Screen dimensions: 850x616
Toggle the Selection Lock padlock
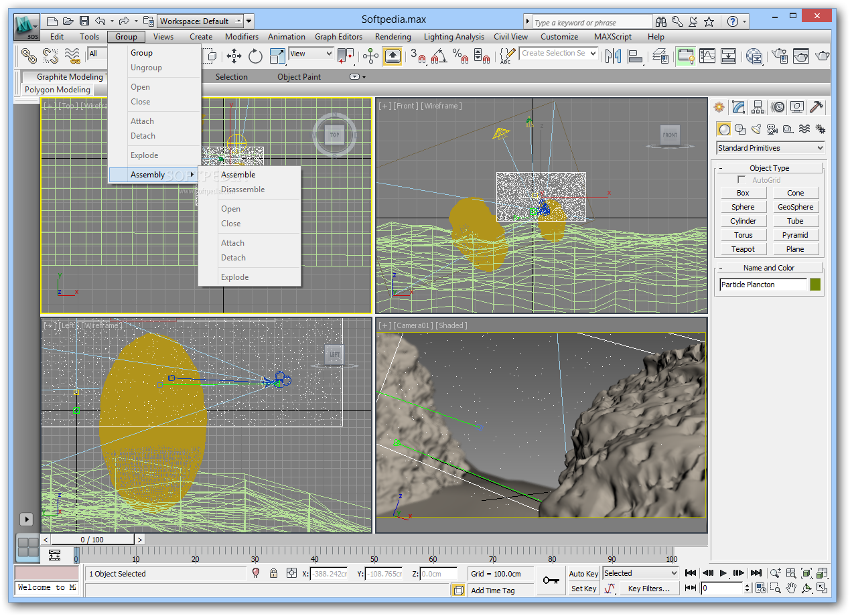click(x=273, y=573)
